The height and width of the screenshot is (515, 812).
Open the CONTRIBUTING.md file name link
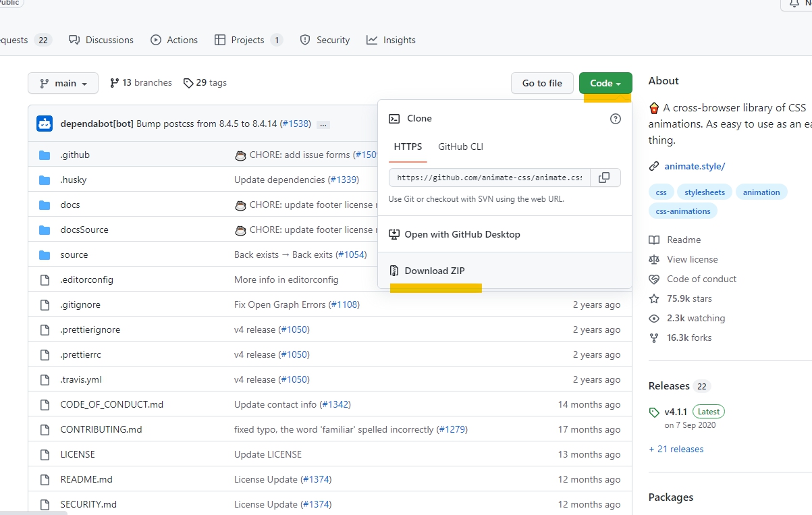click(x=101, y=429)
